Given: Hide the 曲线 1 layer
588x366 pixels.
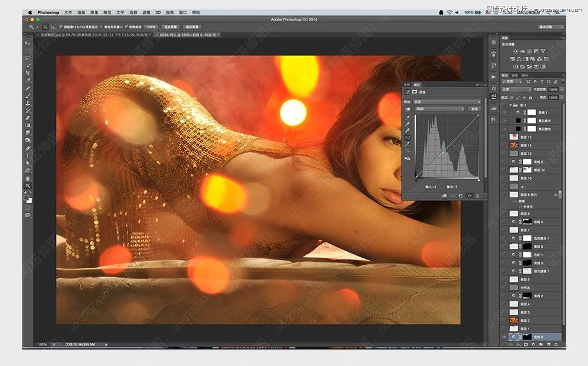Looking at the screenshot, I should [x=504, y=112].
